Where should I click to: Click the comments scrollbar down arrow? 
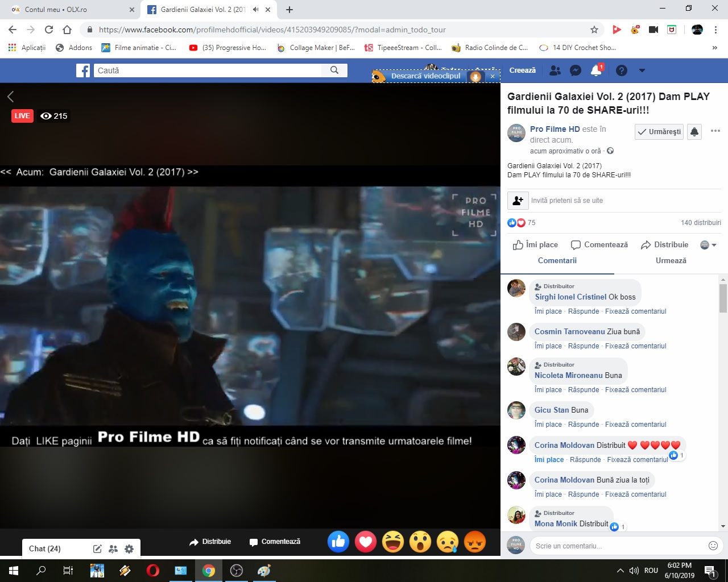pos(723,526)
